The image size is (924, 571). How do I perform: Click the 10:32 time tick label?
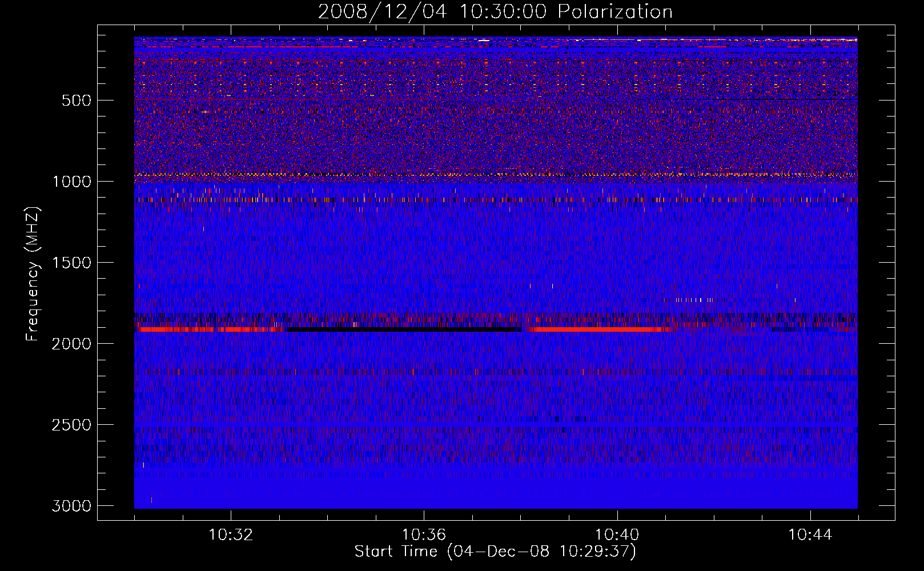[x=231, y=535]
